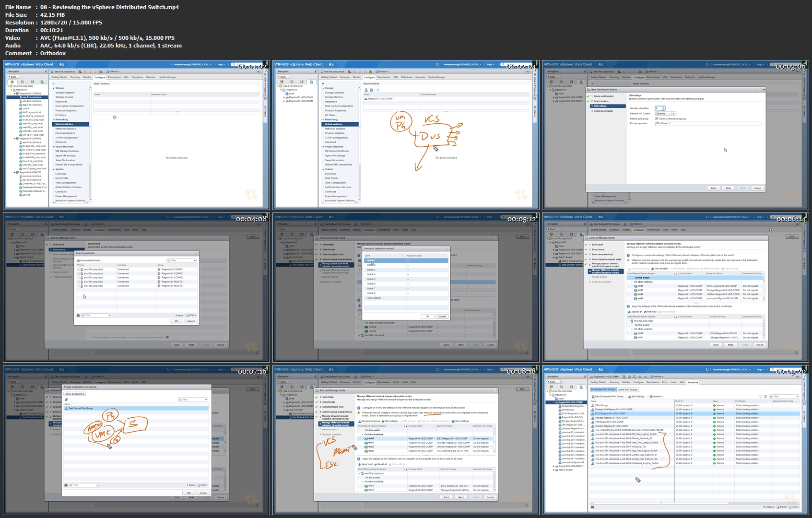This screenshot has height=518, width=812.
Task: Select Distributed Port Groups tab in 00:09:20 frame
Action: [x=603, y=389]
